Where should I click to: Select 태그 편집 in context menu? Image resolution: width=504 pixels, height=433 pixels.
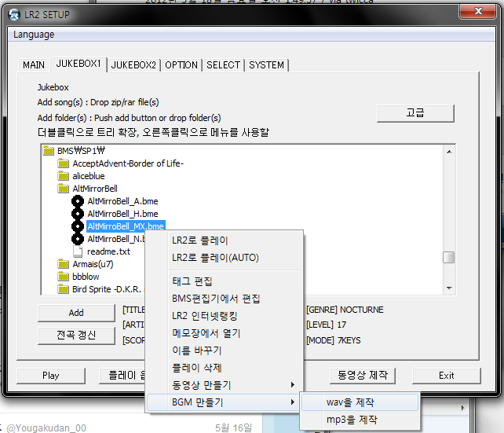[x=225, y=281]
